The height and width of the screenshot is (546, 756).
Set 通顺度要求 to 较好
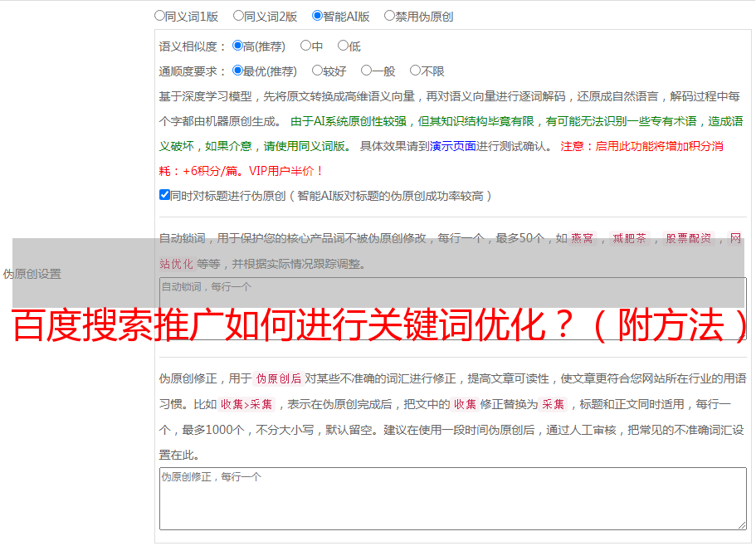(x=317, y=71)
